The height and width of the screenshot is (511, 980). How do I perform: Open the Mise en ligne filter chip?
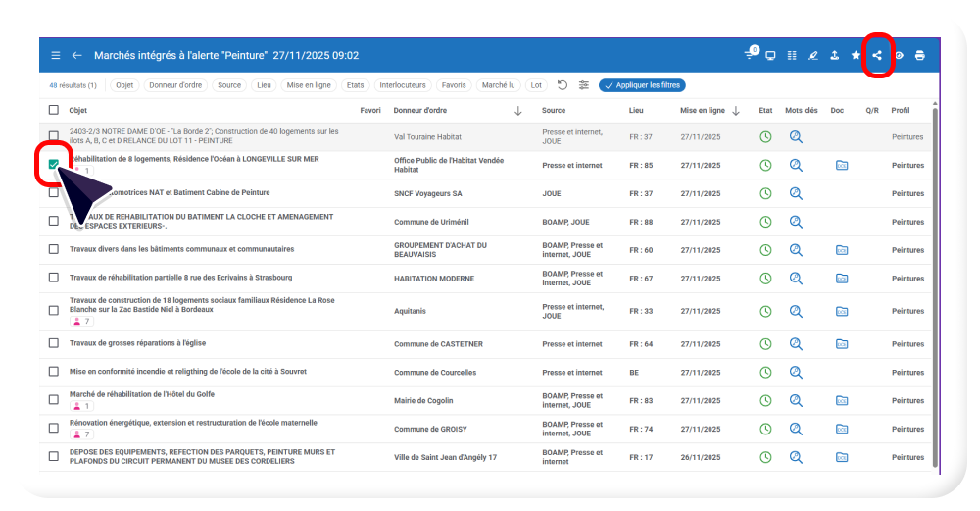click(x=309, y=85)
